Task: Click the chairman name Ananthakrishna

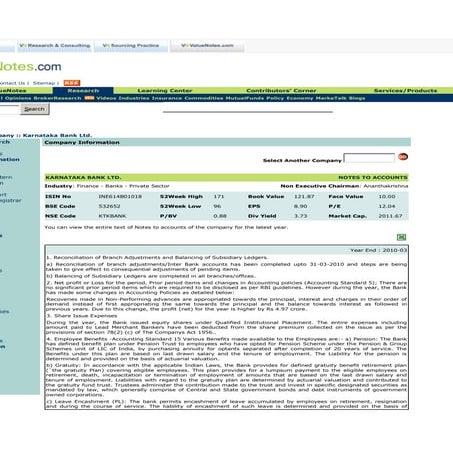Action: (386, 186)
